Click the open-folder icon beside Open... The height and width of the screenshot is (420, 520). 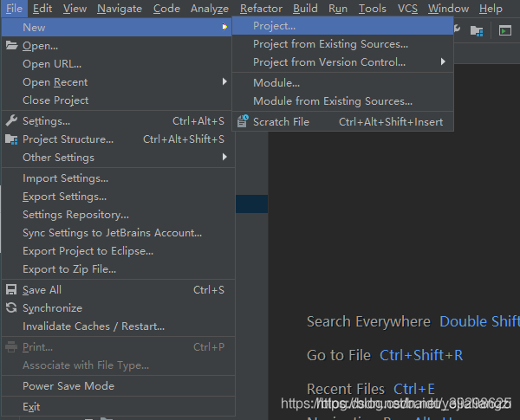(x=11, y=46)
